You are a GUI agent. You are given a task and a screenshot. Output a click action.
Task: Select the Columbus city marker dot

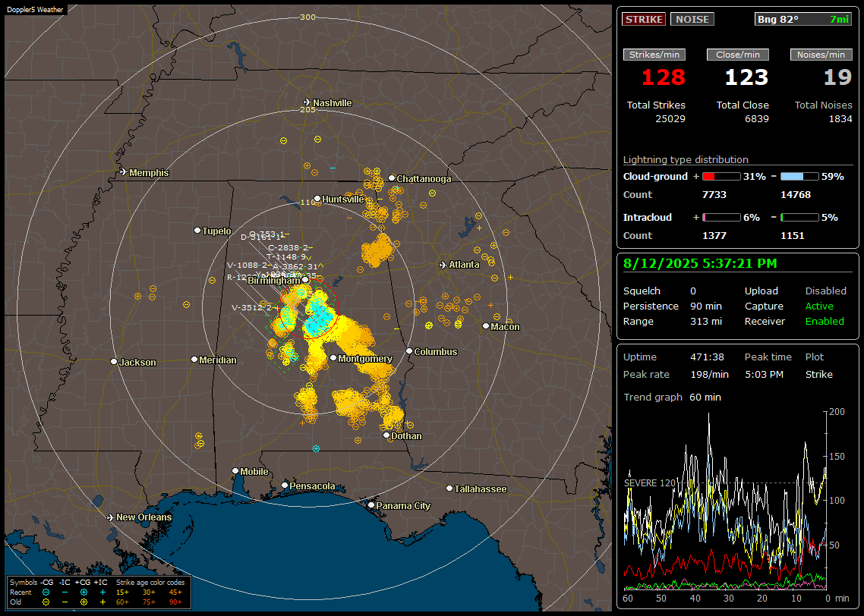click(409, 350)
